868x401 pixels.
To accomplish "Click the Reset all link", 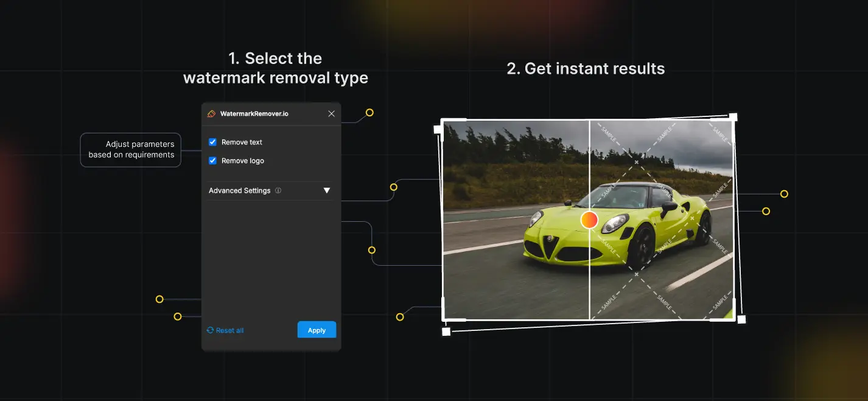I will tap(229, 330).
